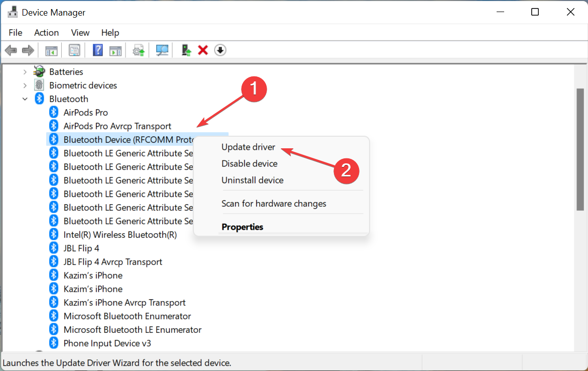Expand the Biometric devices node
Image resolution: width=588 pixels, height=371 pixels.
[25, 85]
